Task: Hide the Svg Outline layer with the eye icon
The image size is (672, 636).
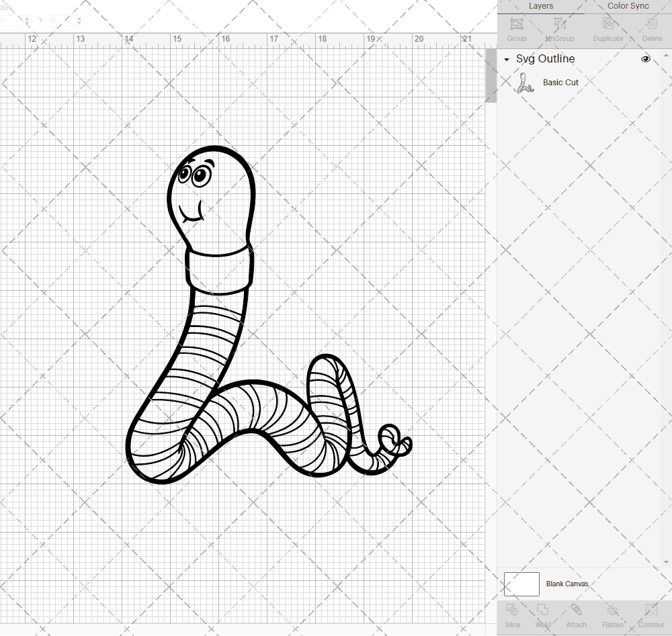Action: tap(646, 59)
